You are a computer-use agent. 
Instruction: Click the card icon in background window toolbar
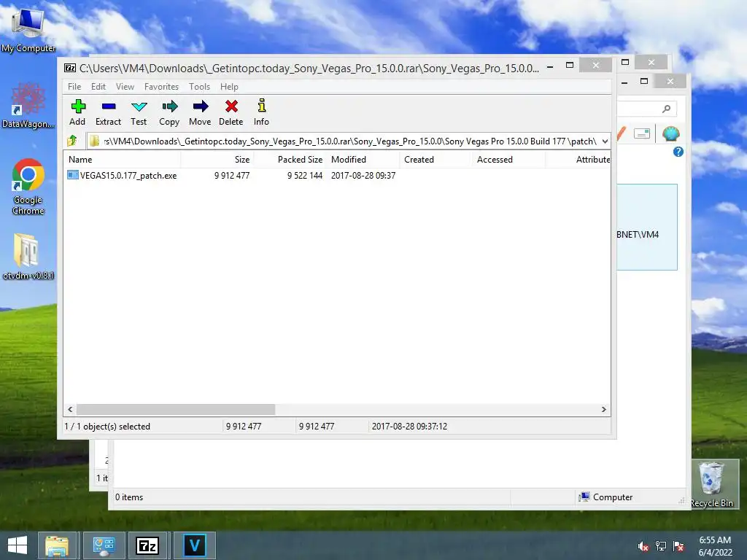[642, 134]
